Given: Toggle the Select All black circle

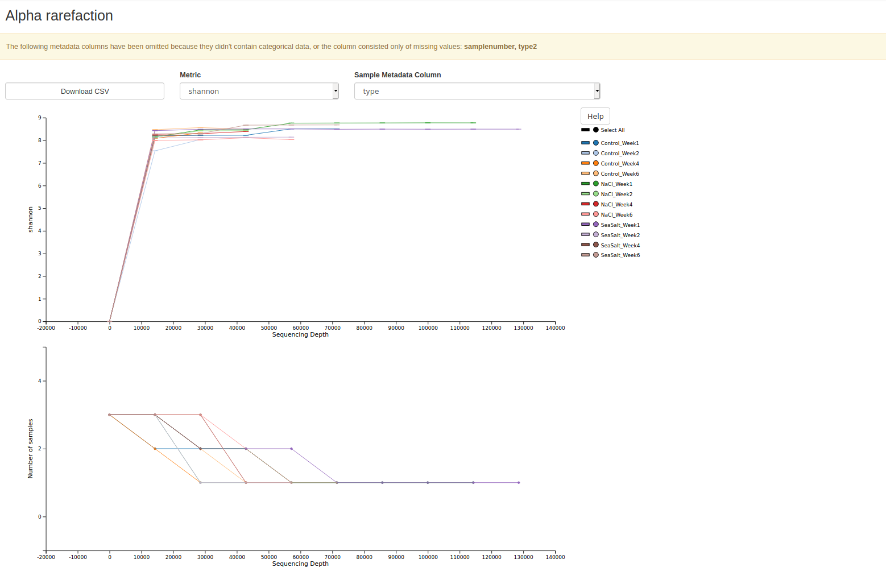Looking at the screenshot, I should tap(595, 130).
